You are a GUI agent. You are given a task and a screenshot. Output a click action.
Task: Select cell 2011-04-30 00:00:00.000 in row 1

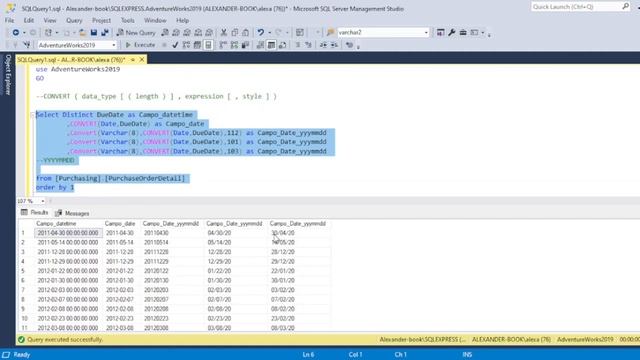pyautogui.click(x=68, y=233)
